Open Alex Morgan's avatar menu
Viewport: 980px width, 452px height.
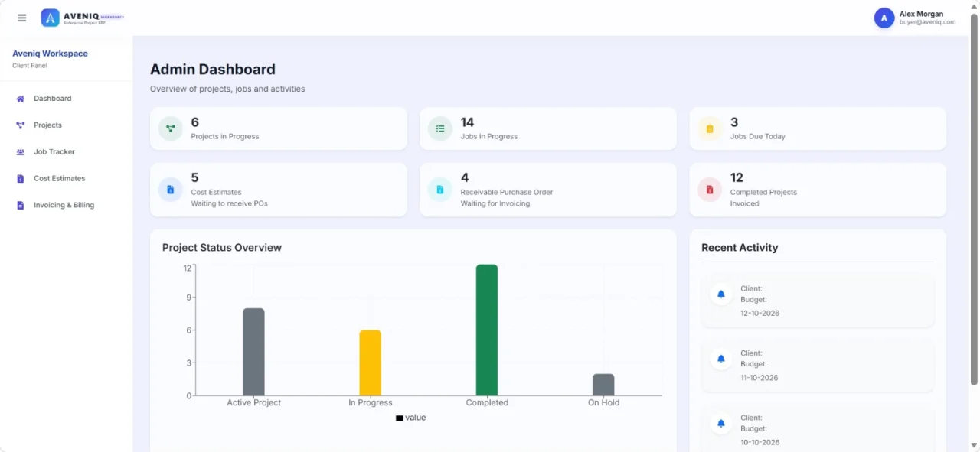(884, 18)
